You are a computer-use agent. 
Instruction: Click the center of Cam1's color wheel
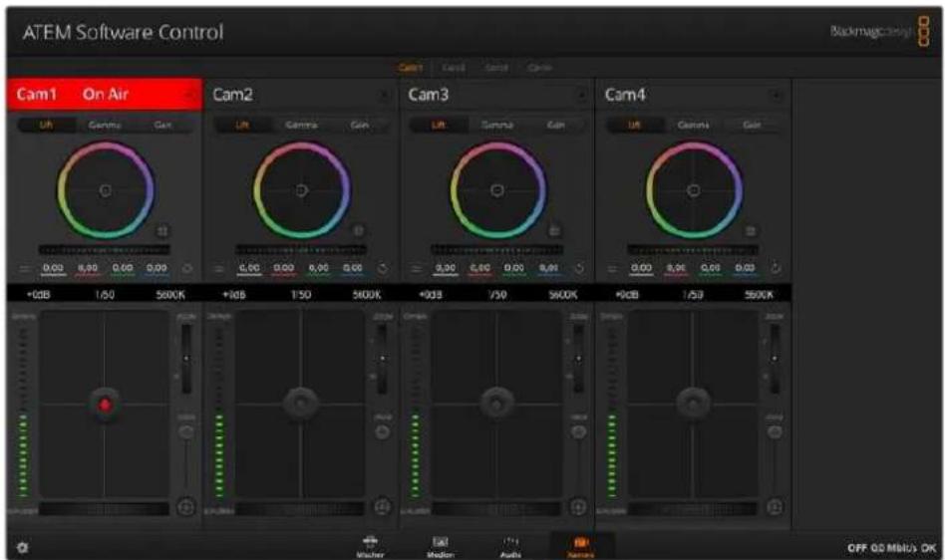point(105,190)
